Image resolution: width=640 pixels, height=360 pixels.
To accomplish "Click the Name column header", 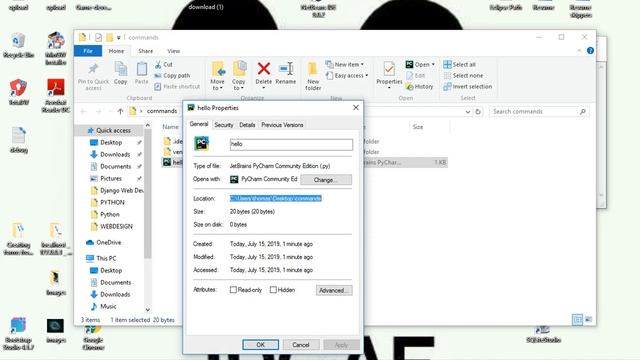I will click(x=170, y=127).
